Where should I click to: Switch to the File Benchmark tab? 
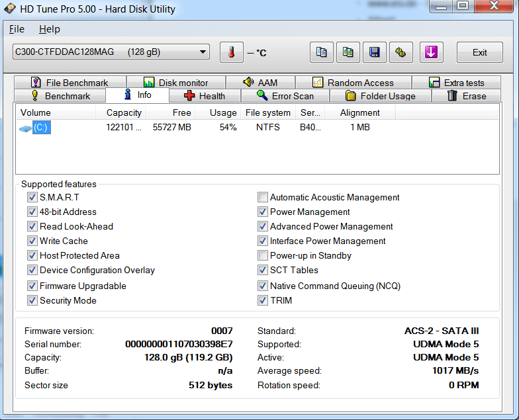70,82
